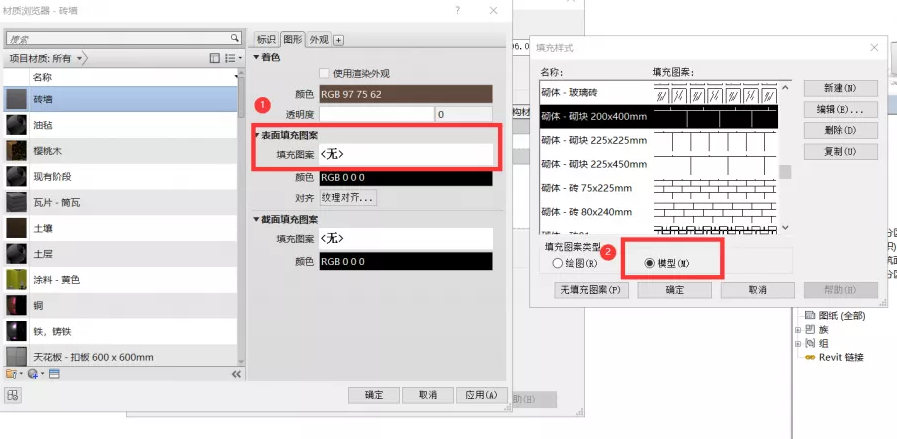Click the 名称 column sort arrow

click(236, 77)
